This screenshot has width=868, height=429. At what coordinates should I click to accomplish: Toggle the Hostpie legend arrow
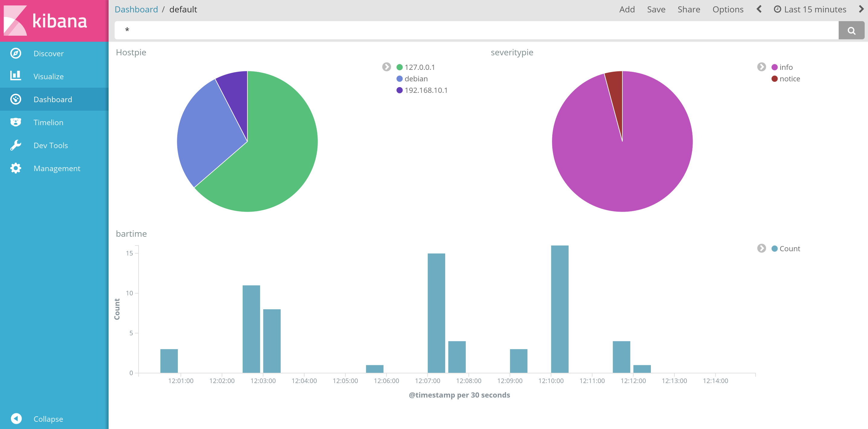click(x=387, y=67)
